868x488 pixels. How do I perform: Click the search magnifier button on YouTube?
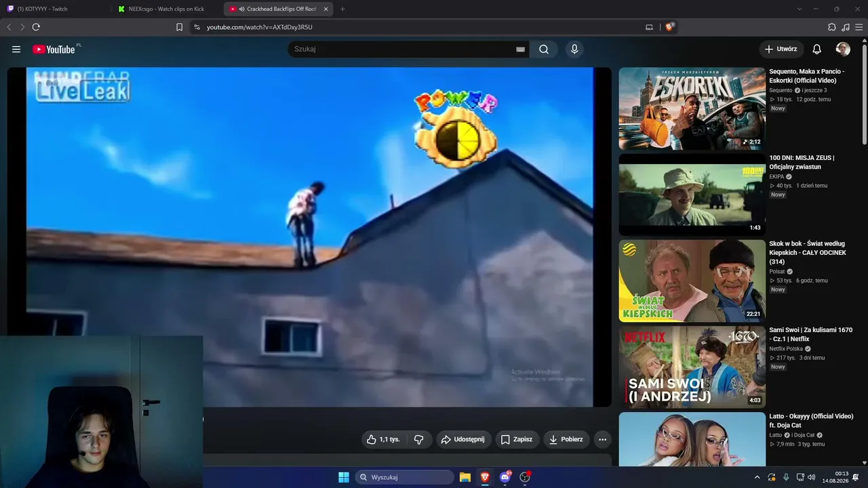tap(544, 49)
